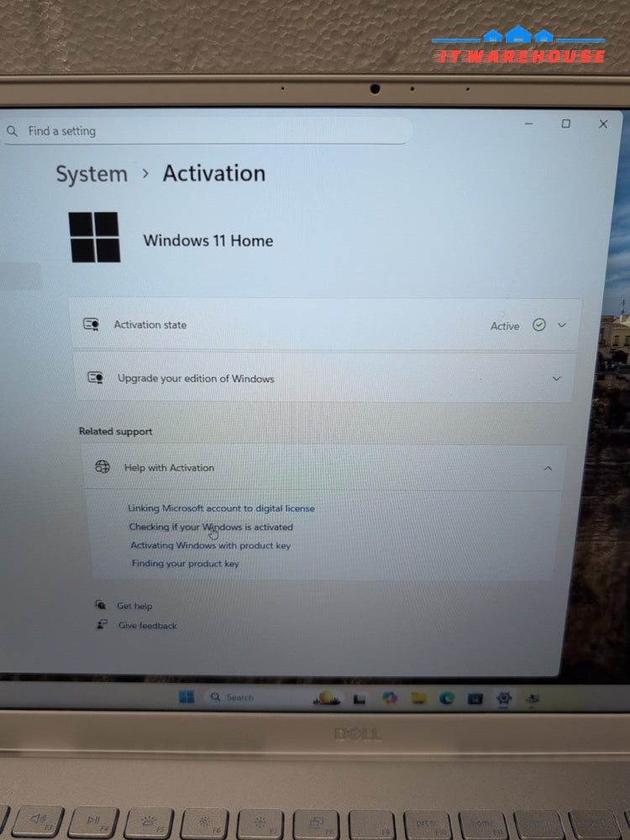The image size is (630, 840).
Task: Go back to System breadcrumb
Action: (92, 174)
